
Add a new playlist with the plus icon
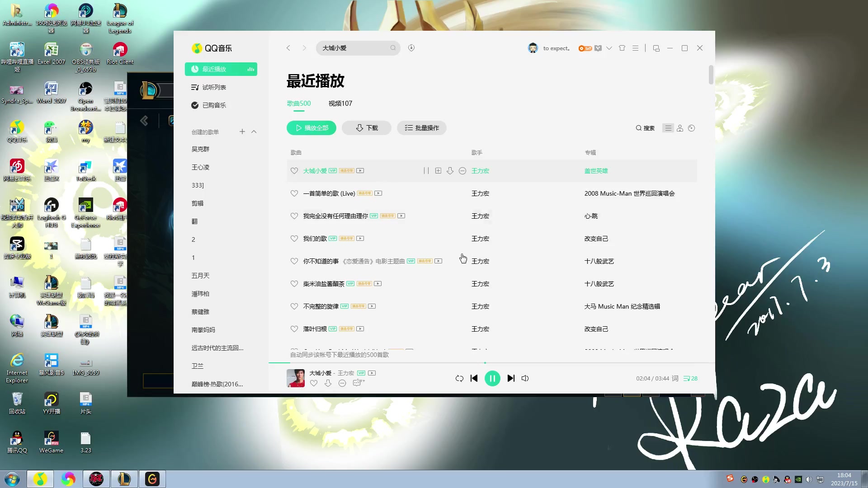pyautogui.click(x=242, y=131)
